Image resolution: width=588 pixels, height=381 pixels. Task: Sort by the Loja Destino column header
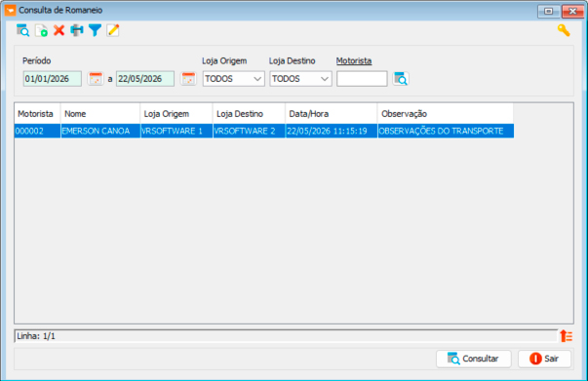(x=249, y=113)
